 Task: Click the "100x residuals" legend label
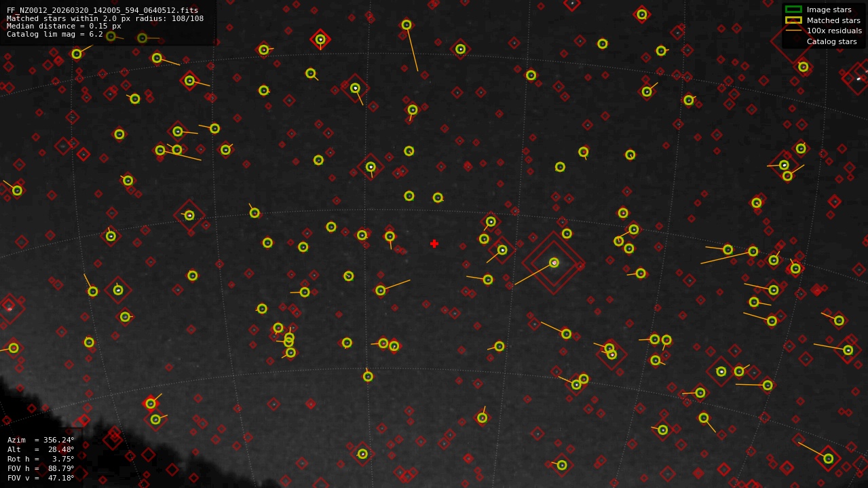[834, 31]
